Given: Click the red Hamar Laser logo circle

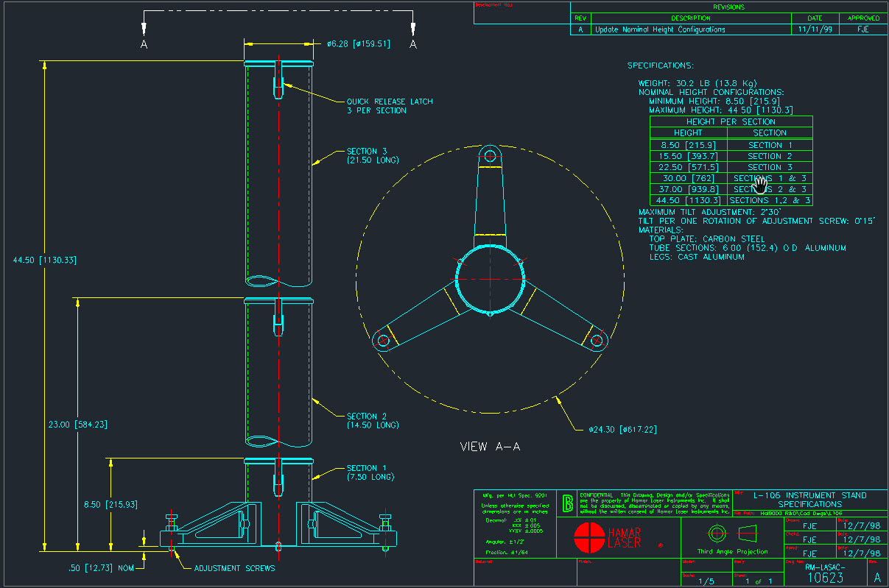Looking at the screenshot, I should (588, 537).
